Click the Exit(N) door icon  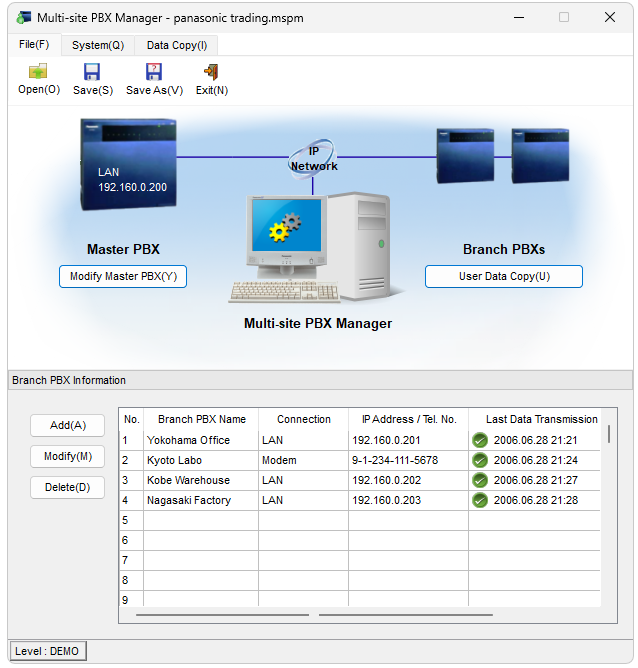[211, 72]
